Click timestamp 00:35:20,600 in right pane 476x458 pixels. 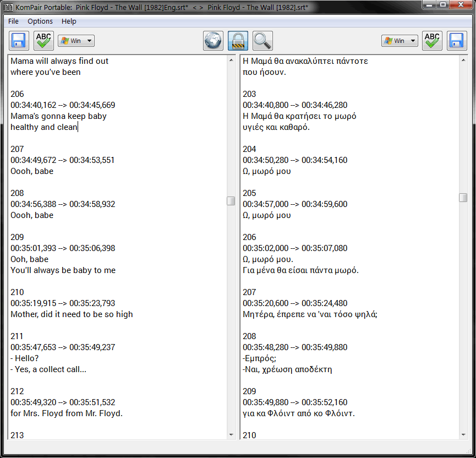click(266, 303)
